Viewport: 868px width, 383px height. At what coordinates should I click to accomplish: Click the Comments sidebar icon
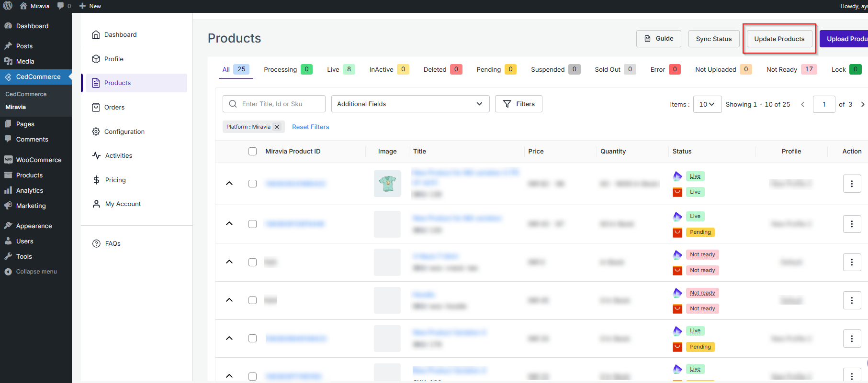(8, 139)
